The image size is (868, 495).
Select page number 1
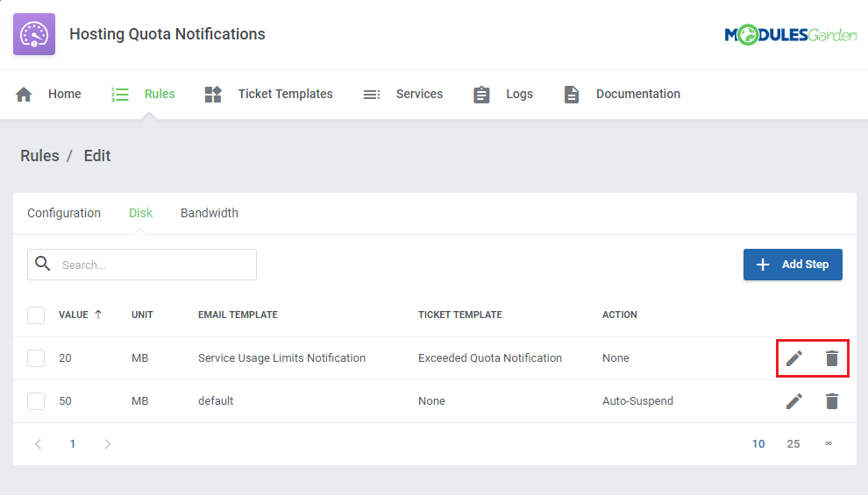pos(73,443)
